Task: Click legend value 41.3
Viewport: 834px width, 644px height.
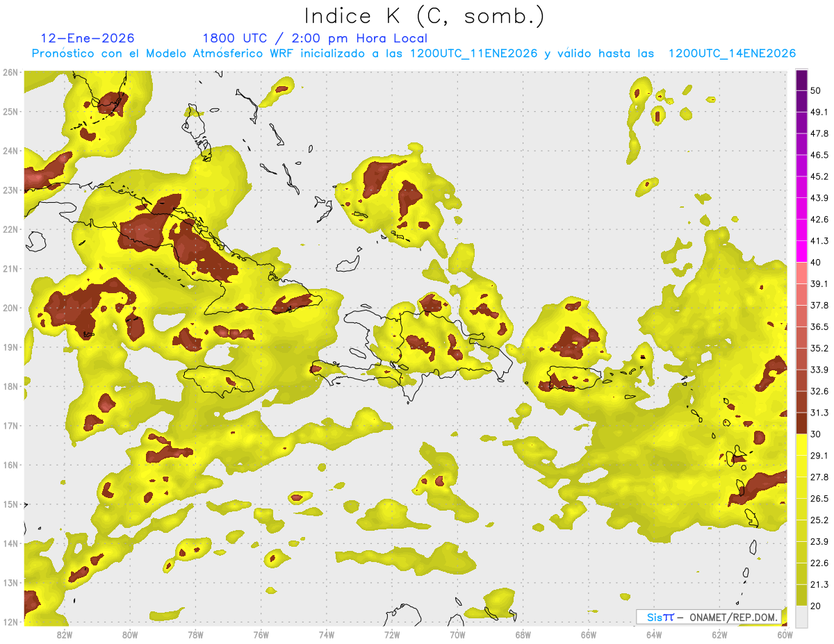Action: 819,241
